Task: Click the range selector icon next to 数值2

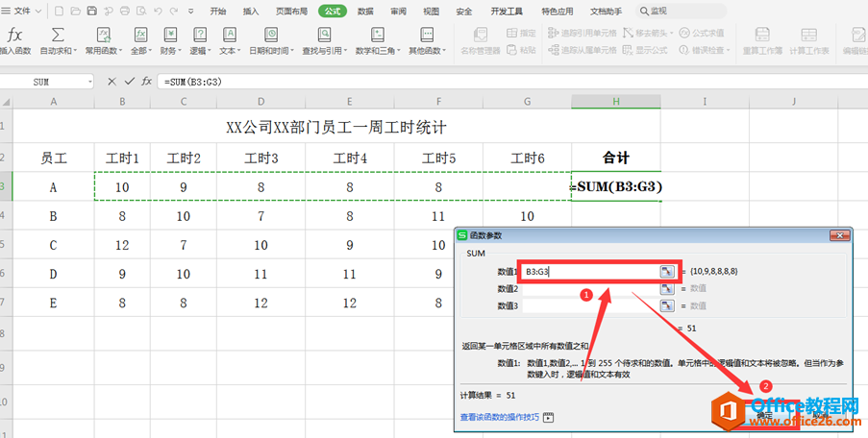Action: click(668, 288)
